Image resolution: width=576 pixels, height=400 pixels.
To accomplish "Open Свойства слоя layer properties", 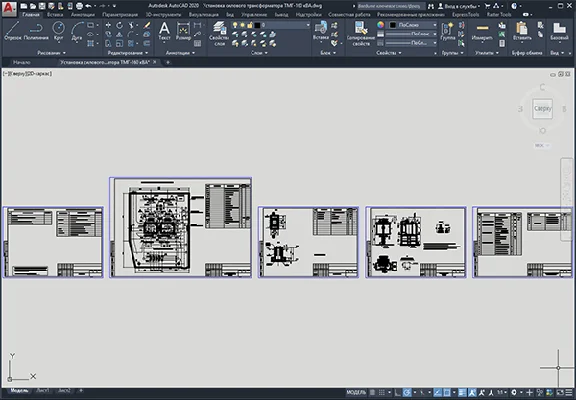I will tap(219, 33).
